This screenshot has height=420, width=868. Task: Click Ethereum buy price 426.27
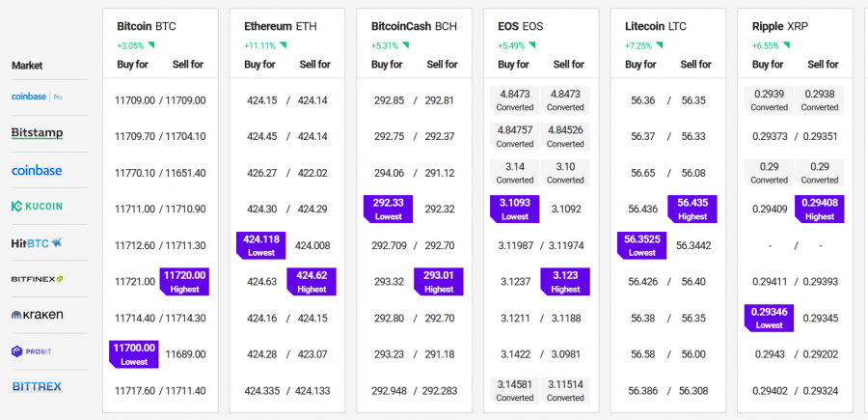tap(261, 173)
